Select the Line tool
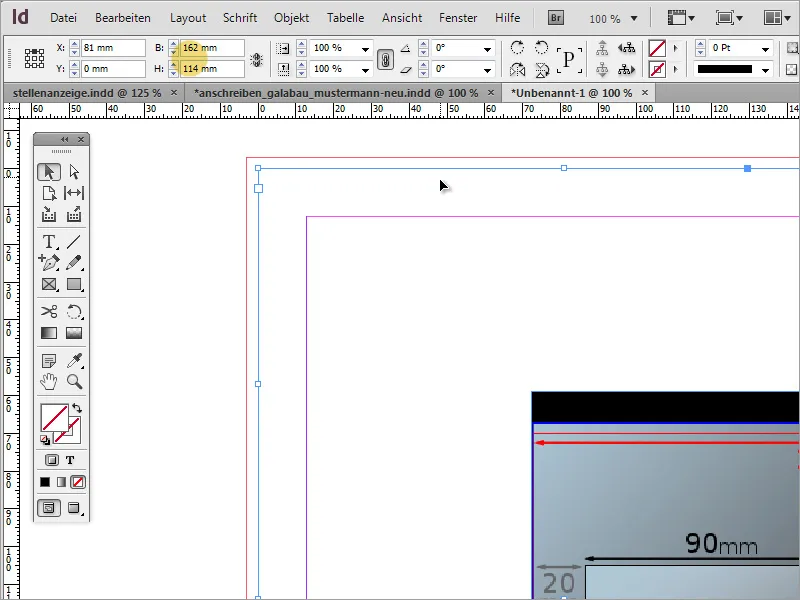Screen dimensions: 800x600 tap(74, 241)
